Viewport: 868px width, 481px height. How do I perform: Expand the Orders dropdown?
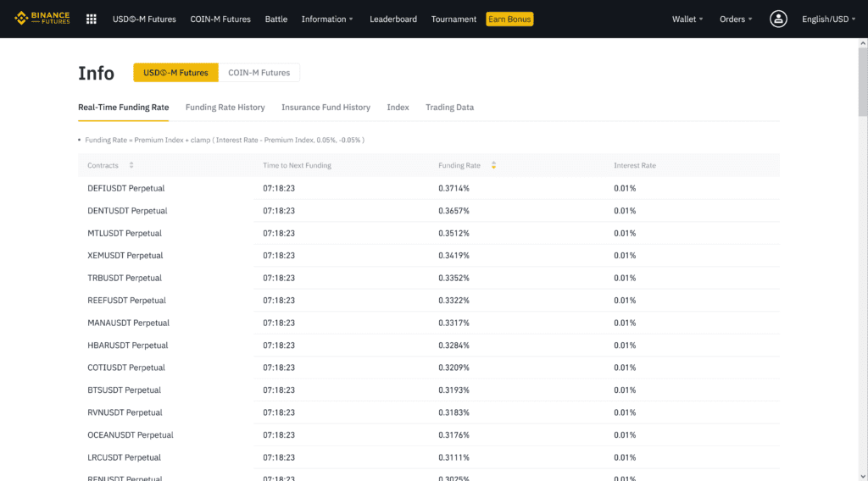tap(736, 19)
